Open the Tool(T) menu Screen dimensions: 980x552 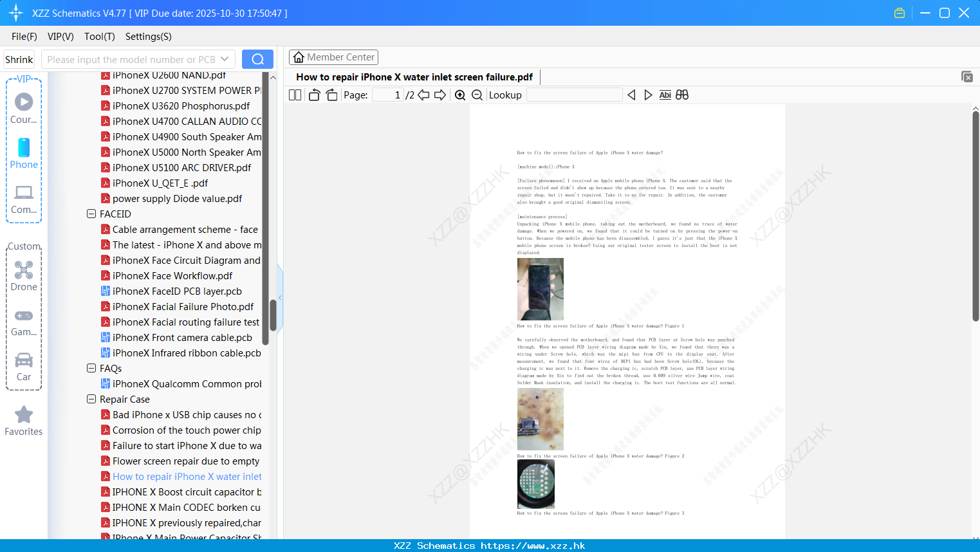100,37
